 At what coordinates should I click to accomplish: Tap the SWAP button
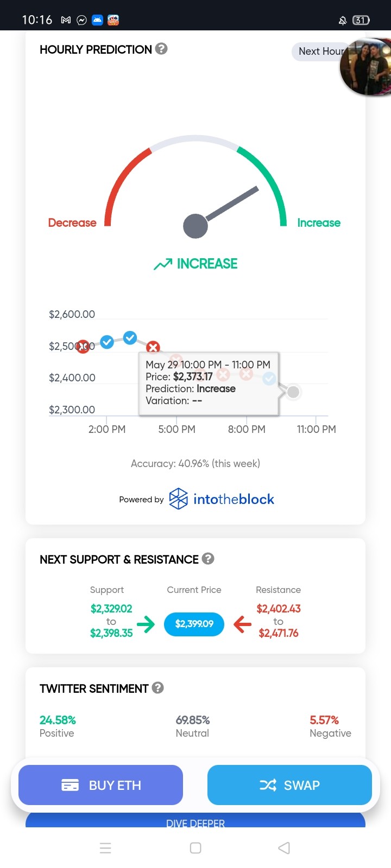(289, 785)
